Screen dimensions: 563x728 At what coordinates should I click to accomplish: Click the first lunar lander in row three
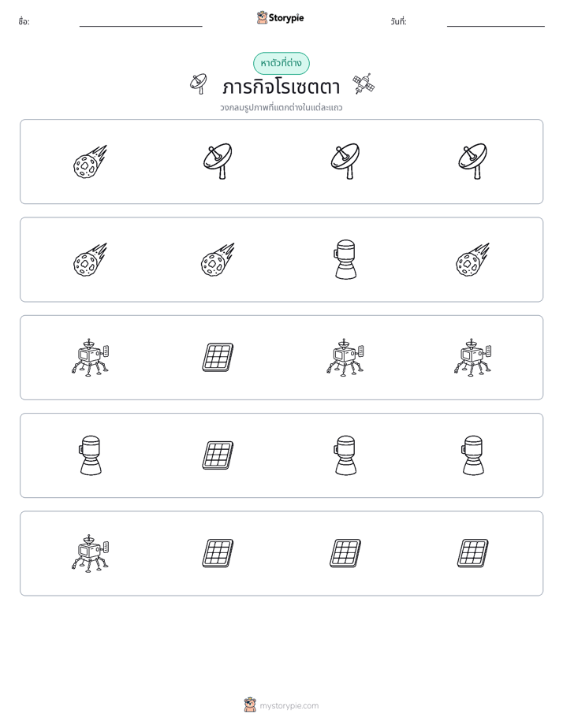coord(90,358)
